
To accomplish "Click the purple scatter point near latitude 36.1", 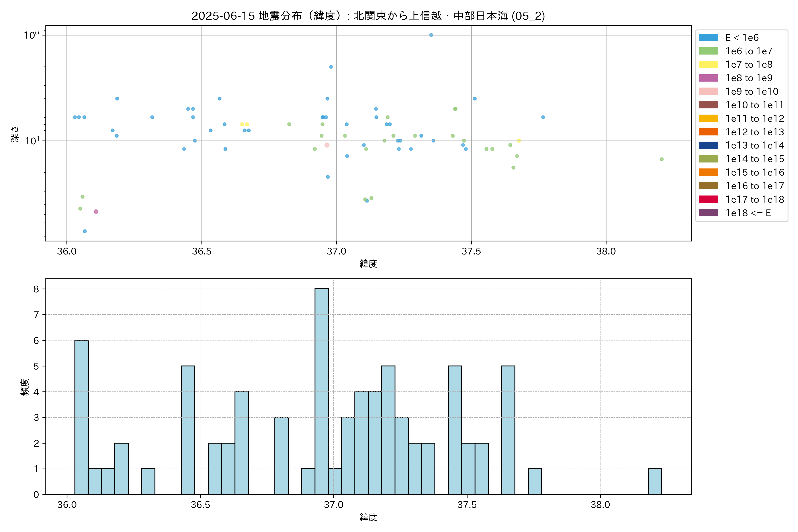I will (96, 212).
